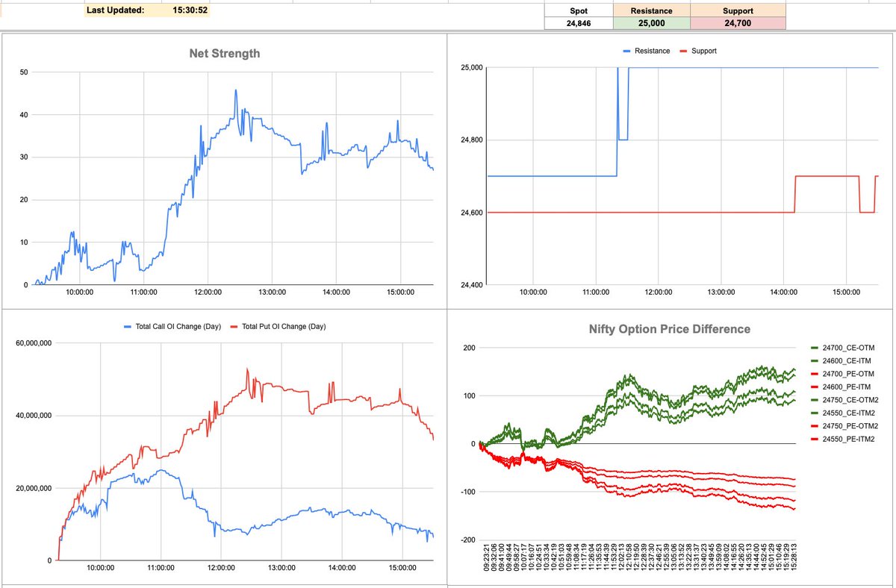Select the blue Resistance legend entry in the chart
The image size is (896, 588).
click(645, 51)
